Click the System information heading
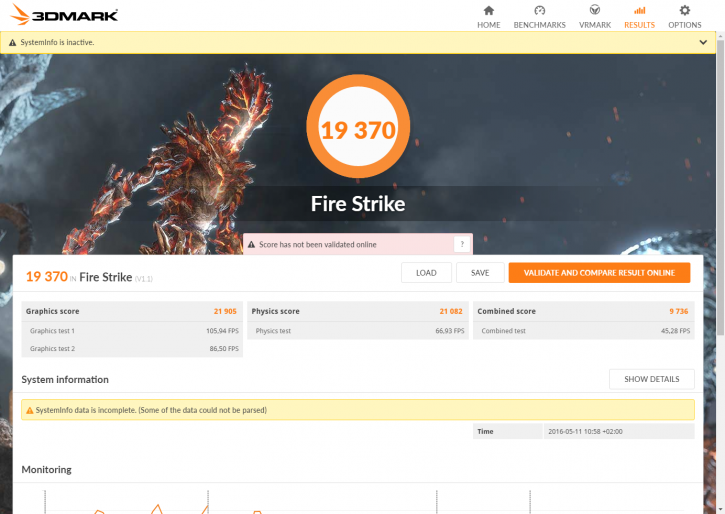 click(x=65, y=379)
